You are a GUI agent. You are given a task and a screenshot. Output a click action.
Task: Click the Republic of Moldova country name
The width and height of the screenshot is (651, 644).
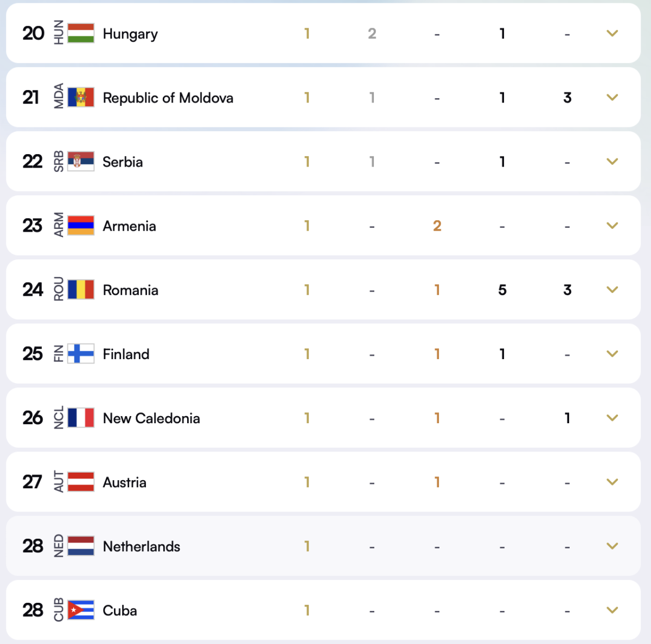168,98
